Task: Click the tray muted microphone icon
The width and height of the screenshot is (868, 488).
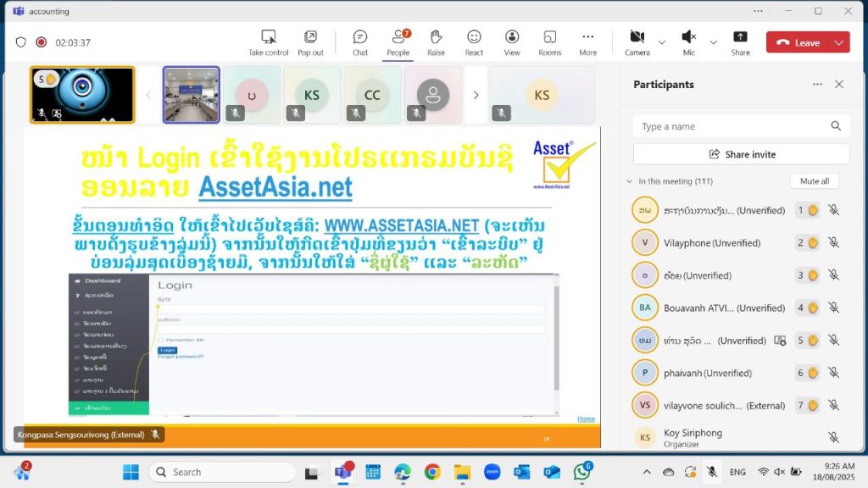Action: (x=712, y=472)
